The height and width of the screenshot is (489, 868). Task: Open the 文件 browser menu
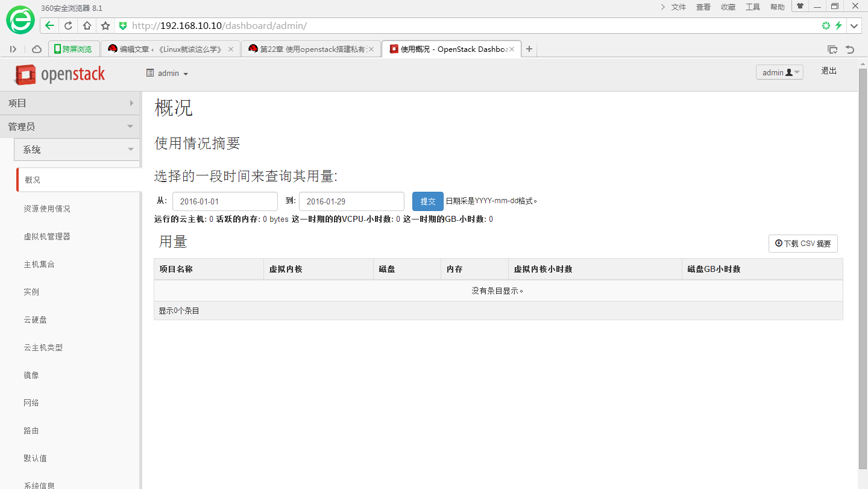click(679, 7)
